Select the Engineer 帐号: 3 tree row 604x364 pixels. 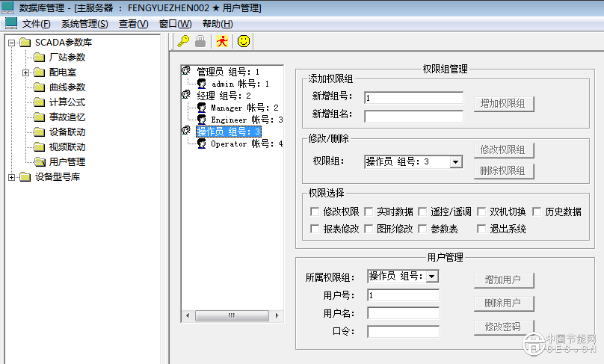(x=247, y=120)
